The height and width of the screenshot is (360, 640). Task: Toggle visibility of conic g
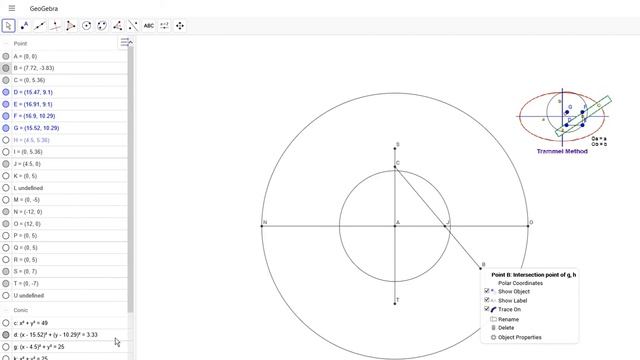click(x=6, y=347)
